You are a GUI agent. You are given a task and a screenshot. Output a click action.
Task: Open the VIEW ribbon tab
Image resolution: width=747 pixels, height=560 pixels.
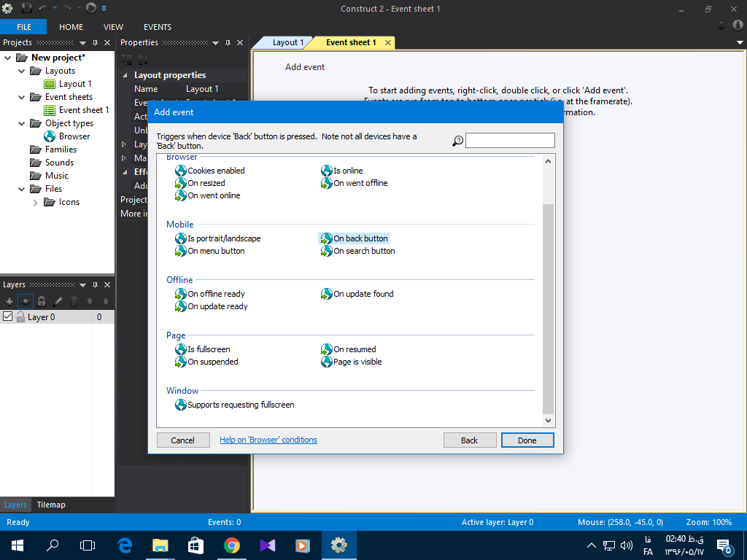(113, 27)
